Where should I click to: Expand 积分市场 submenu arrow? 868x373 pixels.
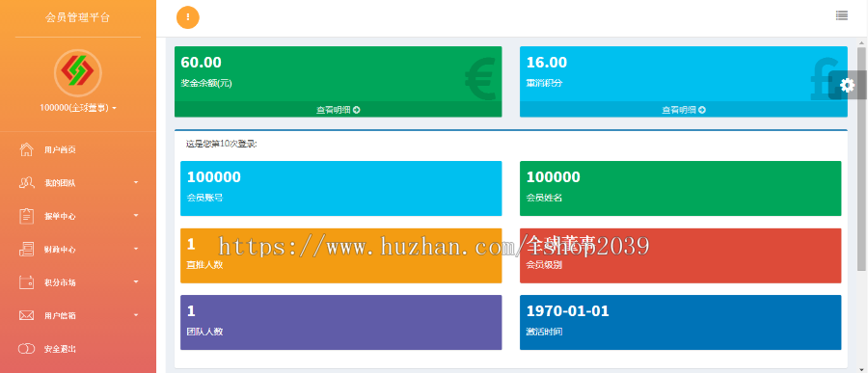pos(136,282)
